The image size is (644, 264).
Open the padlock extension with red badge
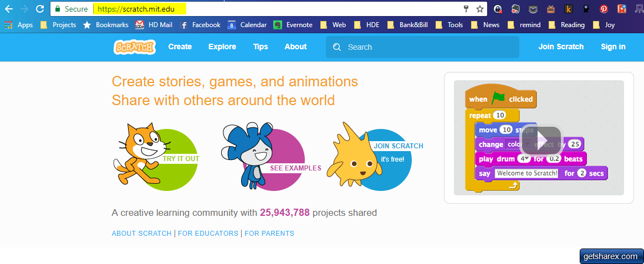tap(497, 9)
